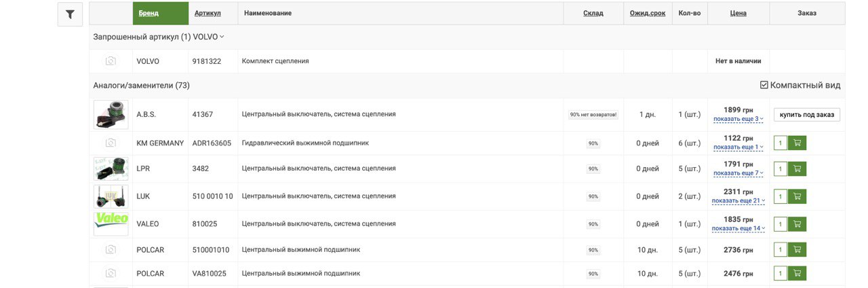868x288 pixels.
Task: Select article number 41367
Action: [x=203, y=115]
